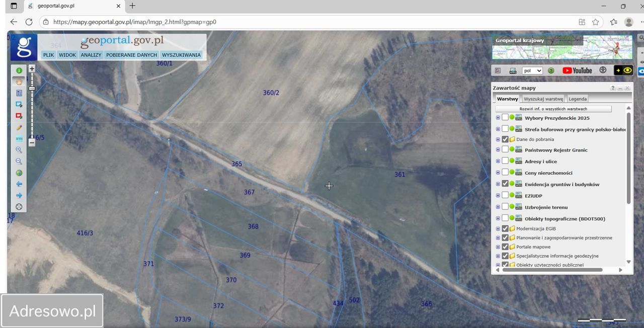This screenshot has width=644, height=328.
Task: Activate the pencil drawing tool
Action: (x=19, y=127)
